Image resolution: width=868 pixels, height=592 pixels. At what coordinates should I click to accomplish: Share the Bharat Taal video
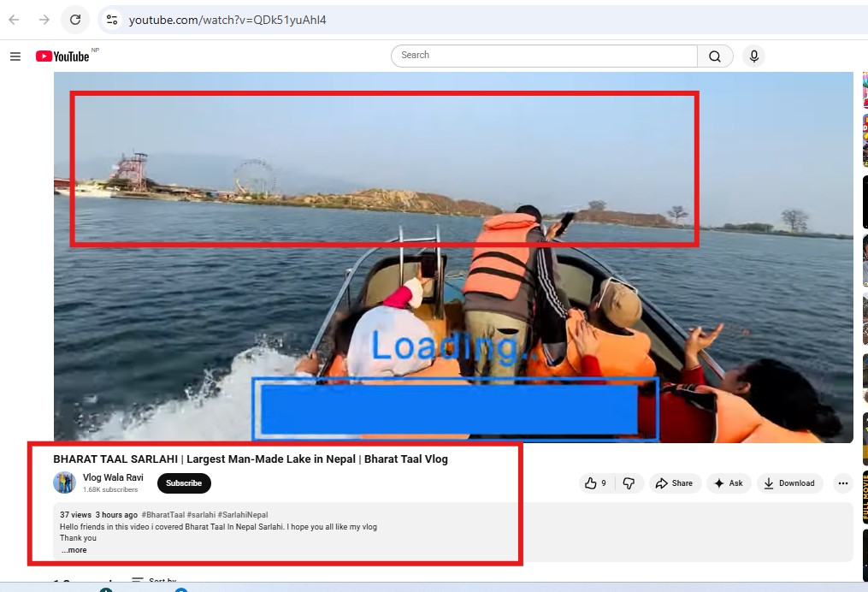674,483
